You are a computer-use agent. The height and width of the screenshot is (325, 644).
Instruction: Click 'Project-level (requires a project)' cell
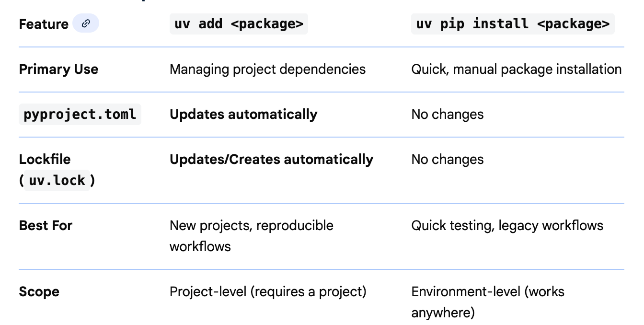[268, 291]
